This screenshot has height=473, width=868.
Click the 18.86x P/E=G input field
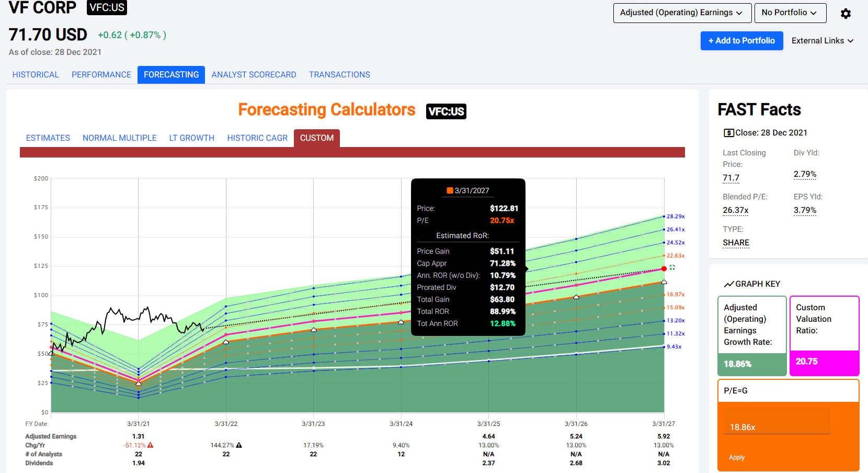click(x=777, y=421)
